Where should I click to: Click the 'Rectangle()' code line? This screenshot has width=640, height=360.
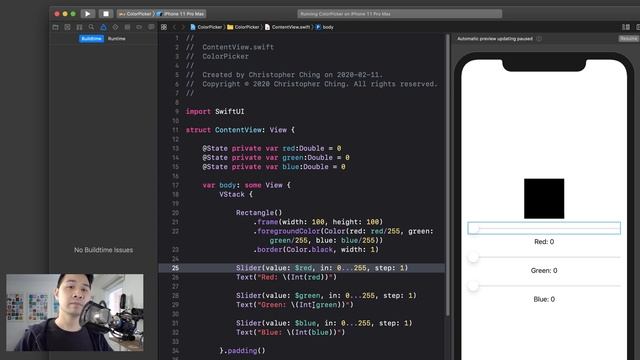pyautogui.click(x=259, y=213)
